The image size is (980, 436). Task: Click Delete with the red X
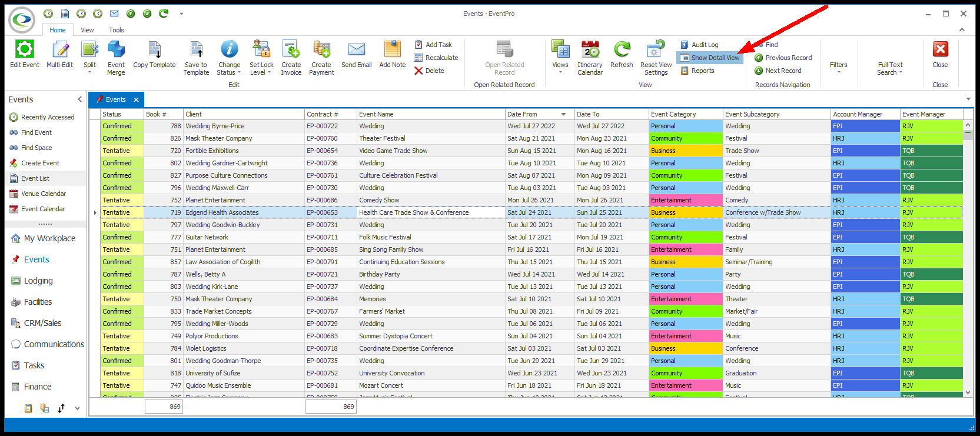coord(429,71)
